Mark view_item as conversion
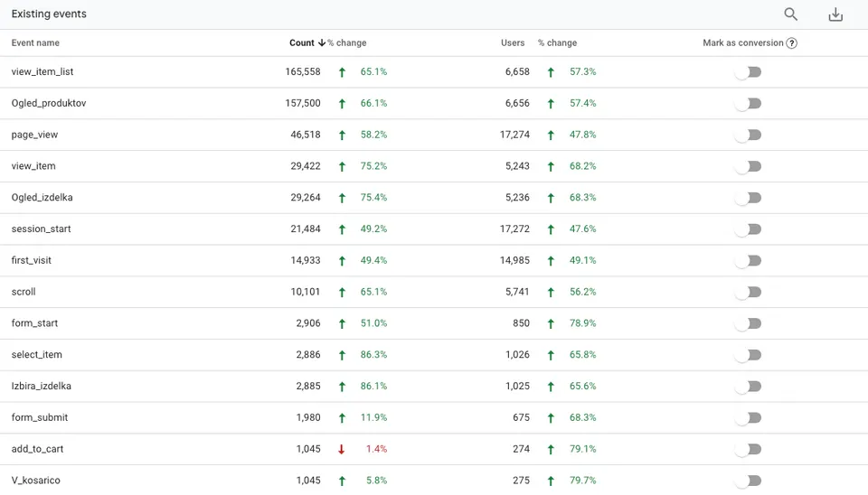 click(749, 166)
